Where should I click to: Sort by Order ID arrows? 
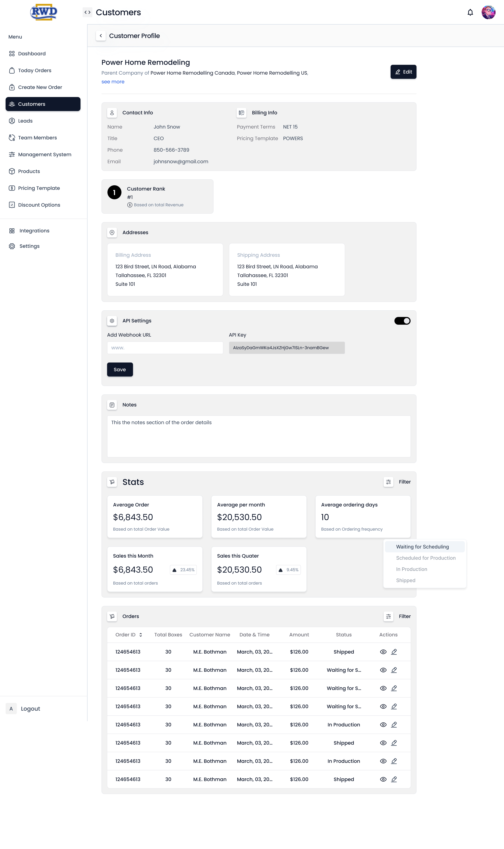[141, 634]
